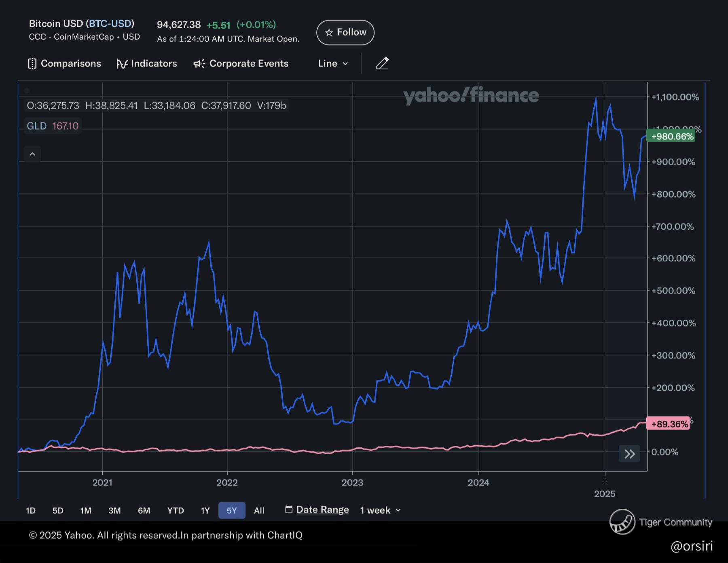Click the 'CCC - CoinMarketCap • USD' subtitle

point(85,37)
